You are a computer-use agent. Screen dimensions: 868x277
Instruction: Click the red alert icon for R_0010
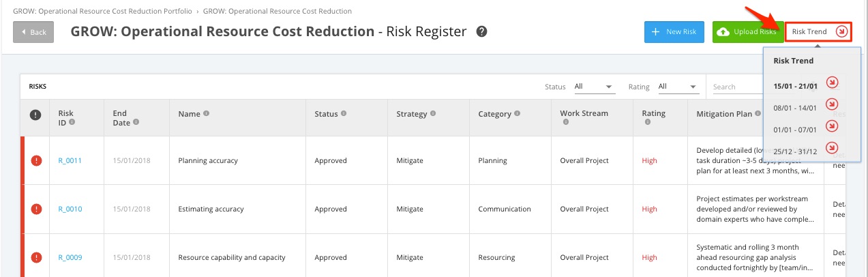36,209
